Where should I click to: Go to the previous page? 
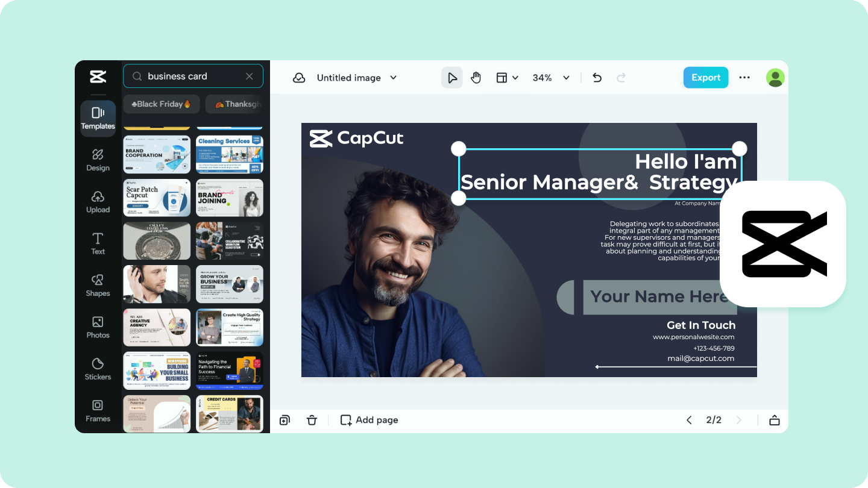689,420
